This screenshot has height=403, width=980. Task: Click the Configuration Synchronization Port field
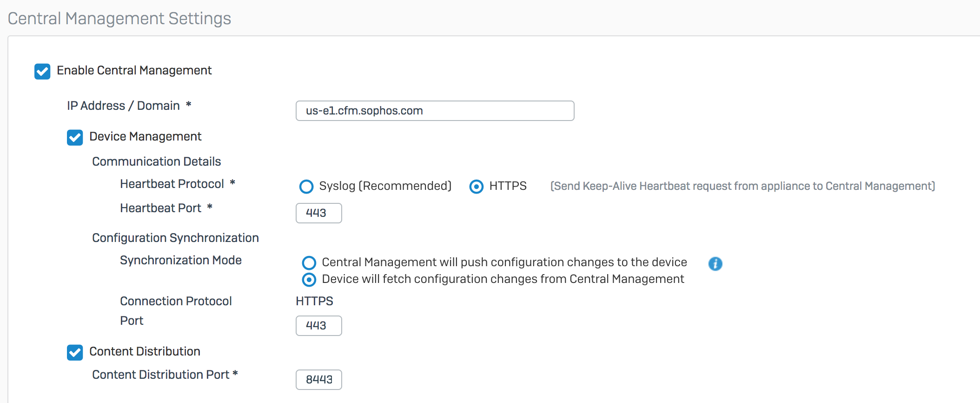pyautogui.click(x=319, y=326)
